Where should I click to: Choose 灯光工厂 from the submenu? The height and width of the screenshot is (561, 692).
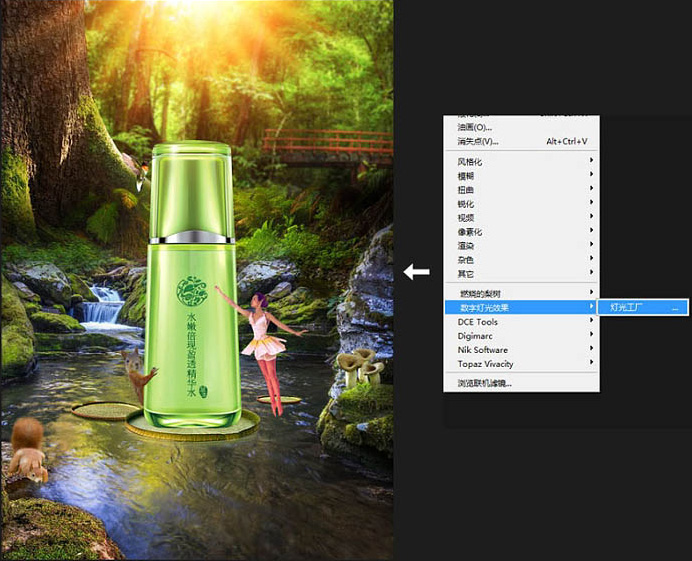[x=632, y=308]
